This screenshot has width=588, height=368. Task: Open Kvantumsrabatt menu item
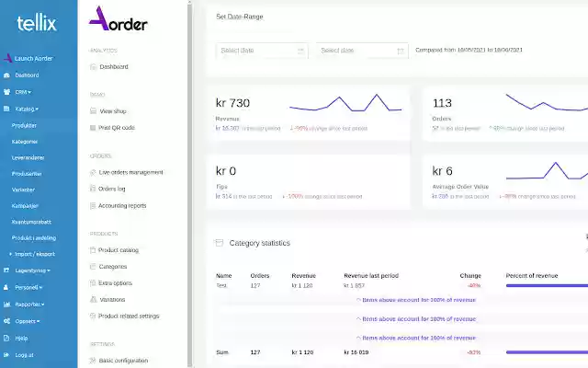click(31, 222)
